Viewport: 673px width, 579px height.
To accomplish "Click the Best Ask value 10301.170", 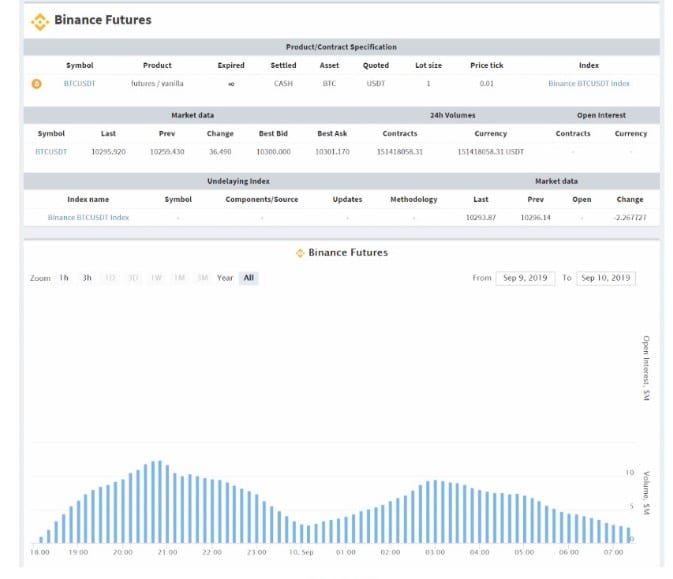I will 332,152.
